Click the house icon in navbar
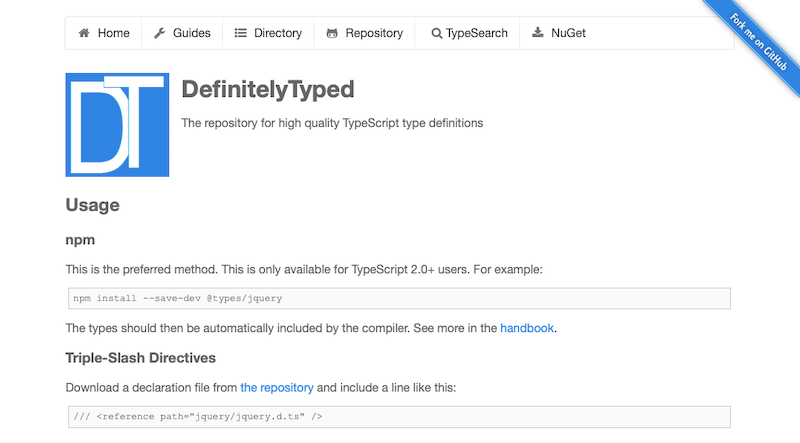 (84, 33)
